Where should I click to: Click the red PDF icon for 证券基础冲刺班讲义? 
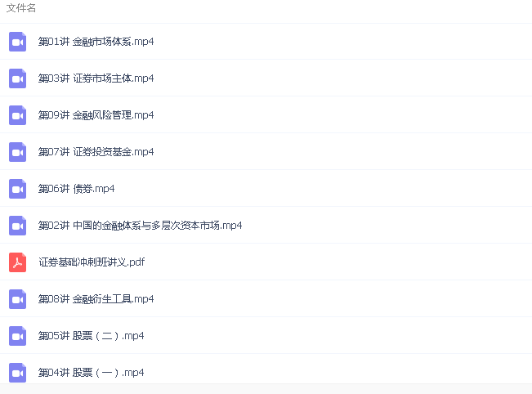pos(18,262)
